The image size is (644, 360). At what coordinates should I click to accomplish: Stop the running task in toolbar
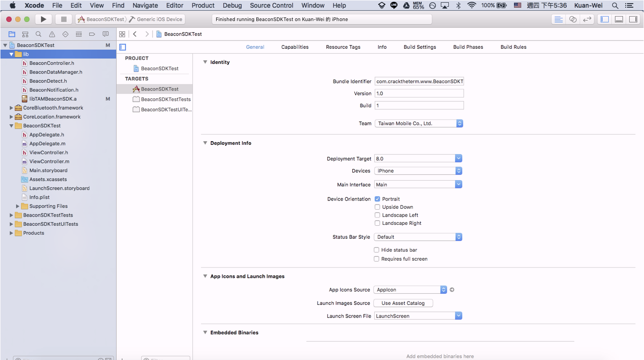tap(64, 19)
